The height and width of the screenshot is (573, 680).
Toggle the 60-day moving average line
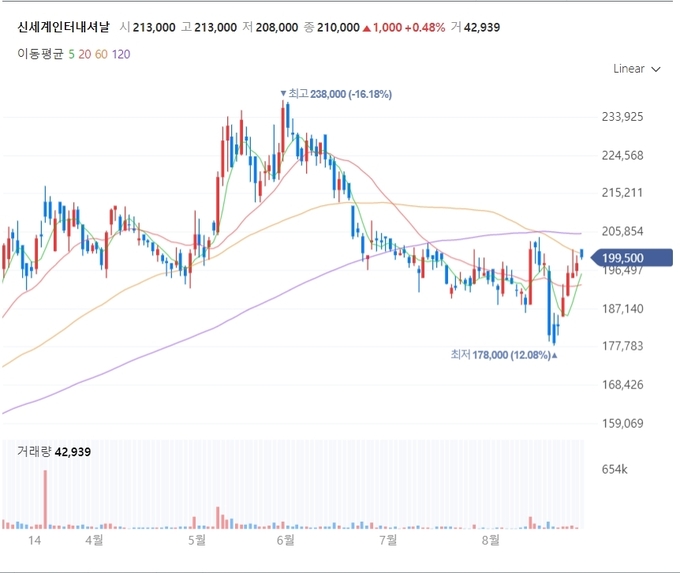(101, 54)
